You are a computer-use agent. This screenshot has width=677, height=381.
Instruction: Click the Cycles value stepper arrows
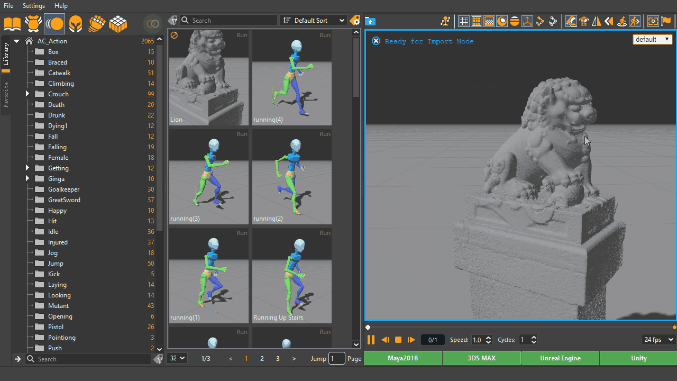click(x=534, y=340)
